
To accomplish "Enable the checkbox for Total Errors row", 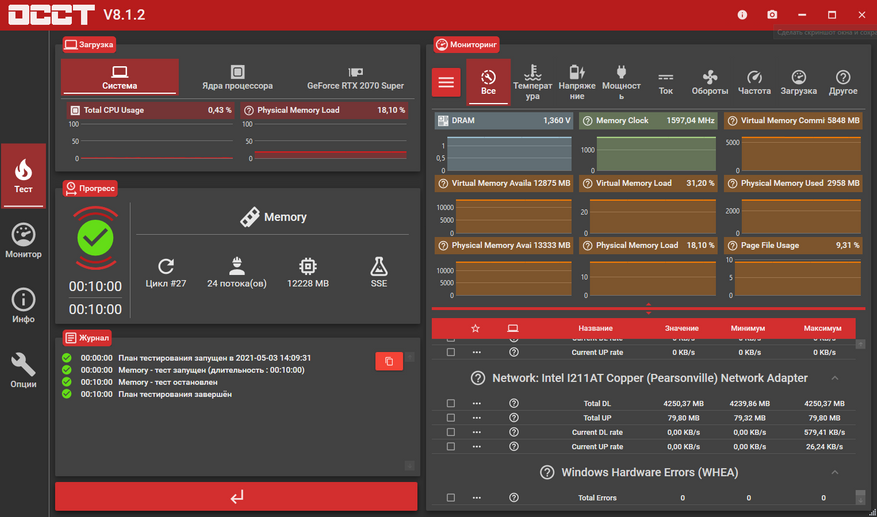I will (451, 498).
